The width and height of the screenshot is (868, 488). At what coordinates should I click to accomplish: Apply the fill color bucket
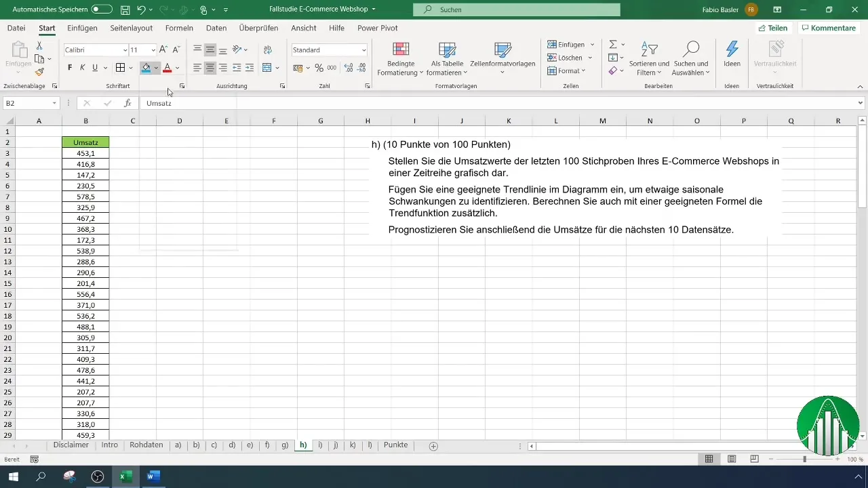146,68
